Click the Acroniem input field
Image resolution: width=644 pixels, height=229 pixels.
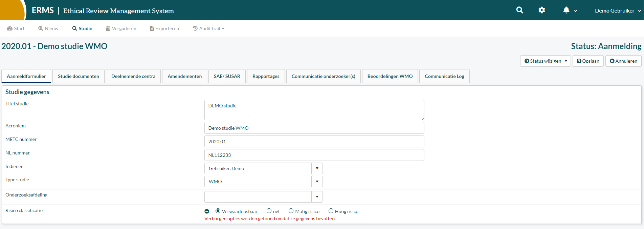tap(314, 128)
